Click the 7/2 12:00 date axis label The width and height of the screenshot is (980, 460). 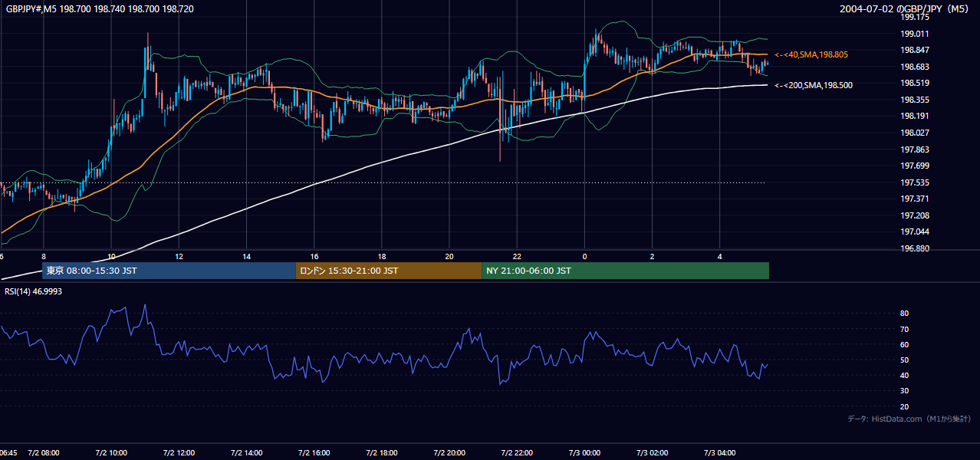tap(179, 452)
